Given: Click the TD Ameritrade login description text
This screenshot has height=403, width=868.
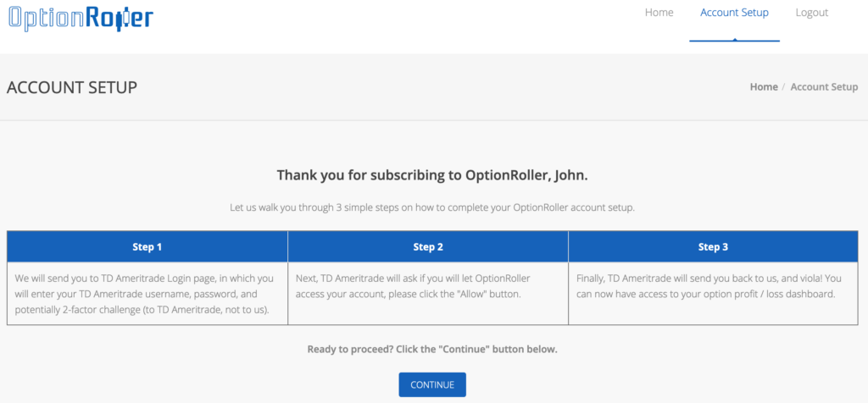Looking at the screenshot, I should tap(144, 294).
